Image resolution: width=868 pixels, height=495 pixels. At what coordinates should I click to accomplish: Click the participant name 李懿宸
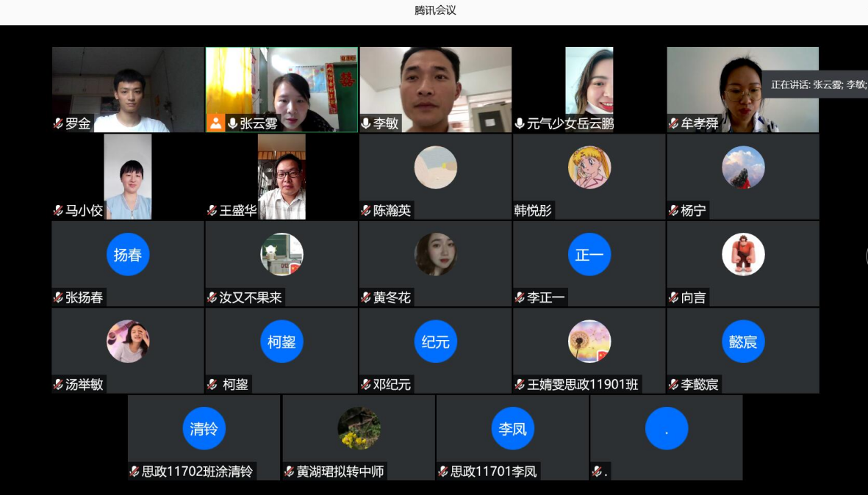(x=700, y=383)
